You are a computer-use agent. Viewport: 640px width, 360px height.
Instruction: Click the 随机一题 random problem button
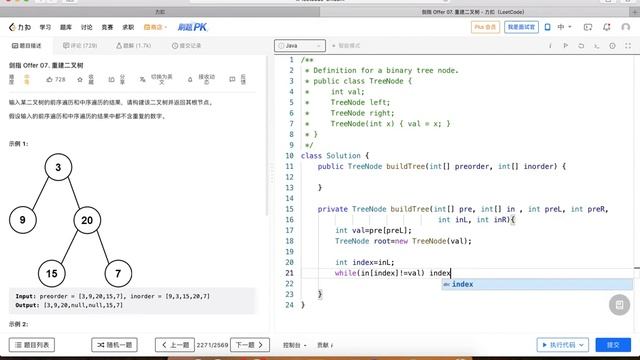tap(114, 345)
